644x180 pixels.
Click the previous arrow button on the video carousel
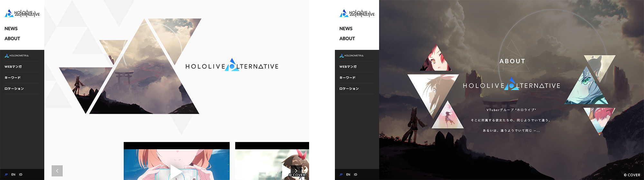(x=57, y=171)
